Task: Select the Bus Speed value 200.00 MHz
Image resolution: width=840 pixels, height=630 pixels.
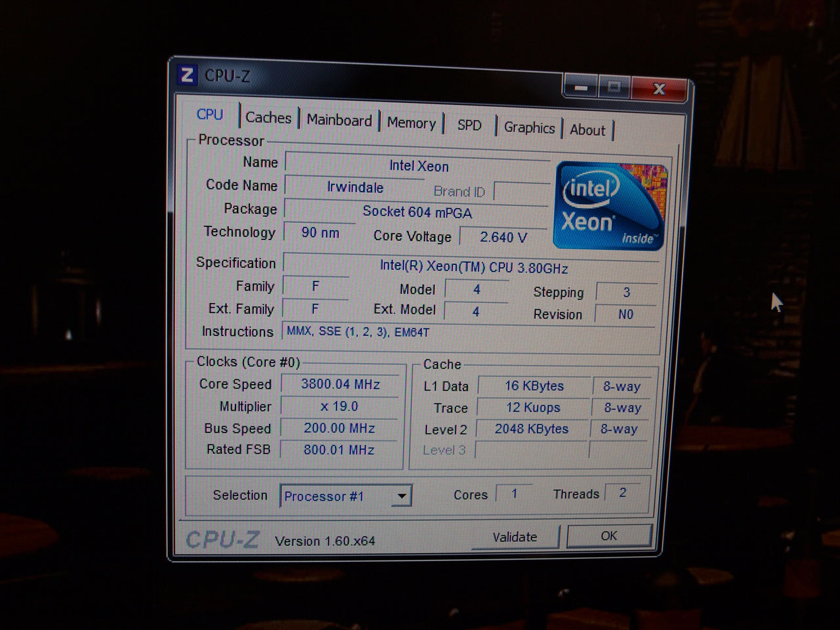Action: pyautogui.click(x=339, y=429)
